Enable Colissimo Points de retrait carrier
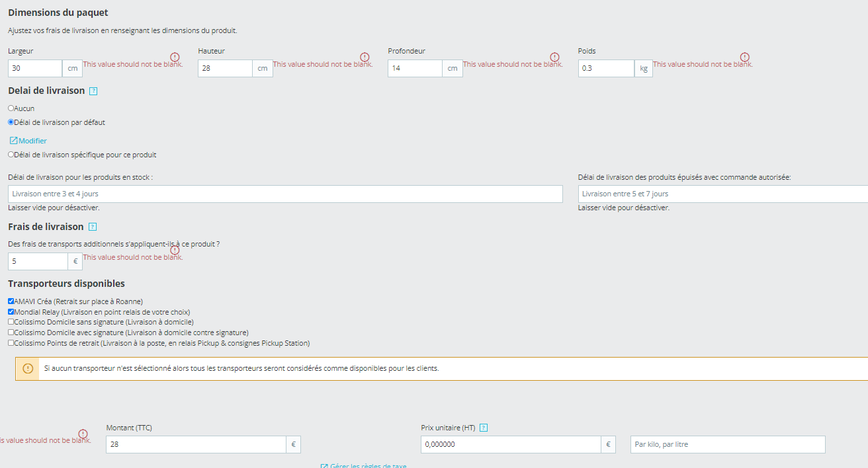 point(11,343)
